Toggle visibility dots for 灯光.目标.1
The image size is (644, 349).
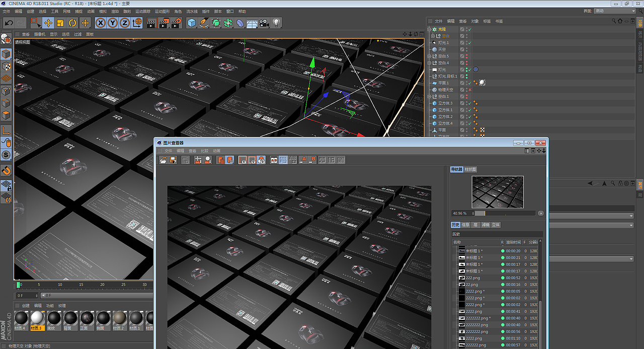pos(466,76)
